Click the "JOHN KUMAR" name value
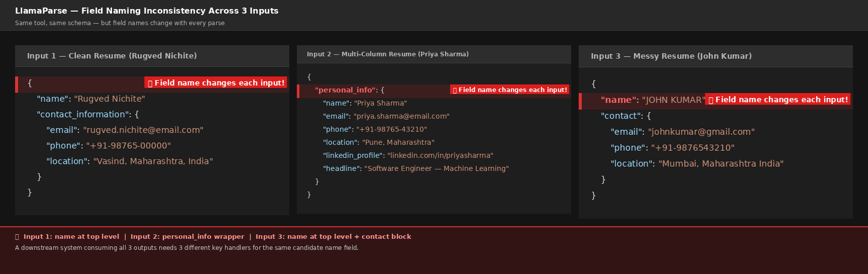 (x=674, y=100)
